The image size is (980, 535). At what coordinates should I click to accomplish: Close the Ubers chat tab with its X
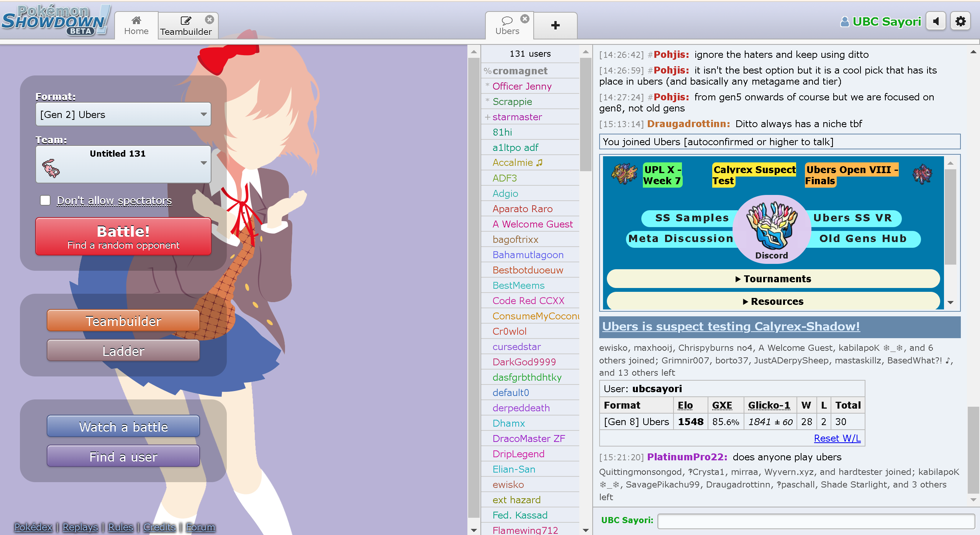(x=524, y=19)
